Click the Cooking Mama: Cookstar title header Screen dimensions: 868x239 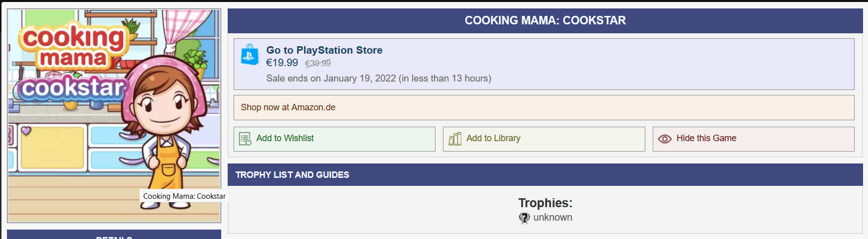tap(545, 20)
